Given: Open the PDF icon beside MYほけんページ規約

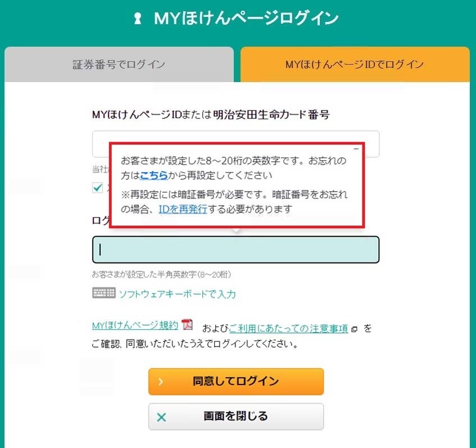Looking at the screenshot, I should click(x=187, y=324).
